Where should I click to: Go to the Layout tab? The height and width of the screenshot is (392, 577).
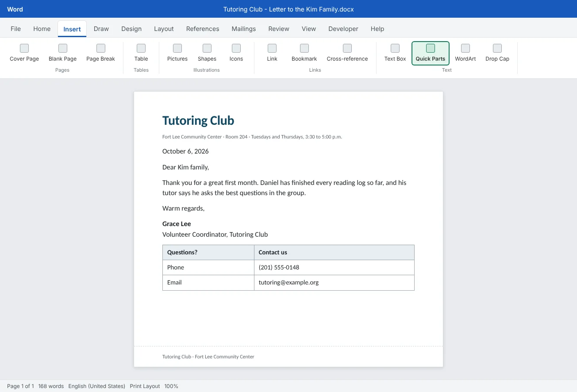pyautogui.click(x=164, y=29)
